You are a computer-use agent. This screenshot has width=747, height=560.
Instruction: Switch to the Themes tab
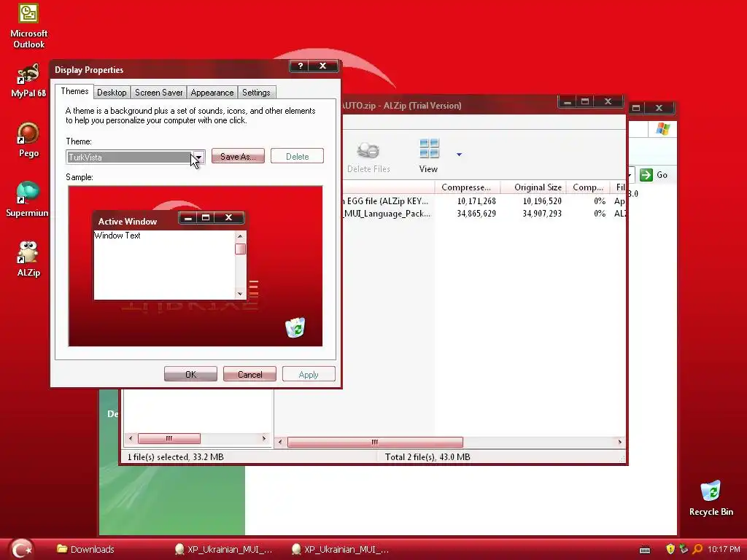click(x=74, y=91)
